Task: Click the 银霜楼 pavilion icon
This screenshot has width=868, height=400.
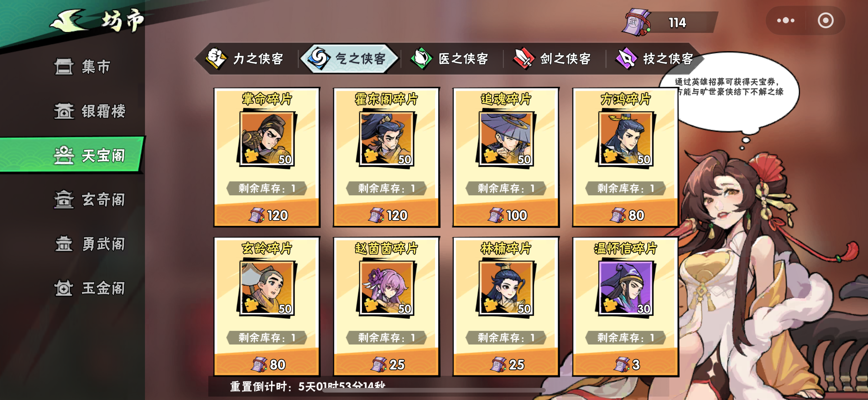Action: coord(64,111)
